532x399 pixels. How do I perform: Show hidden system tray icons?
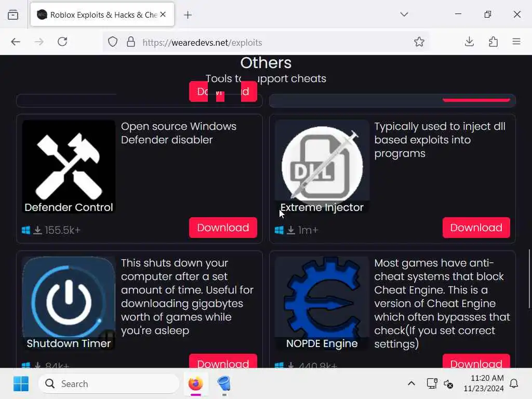(411, 384)
